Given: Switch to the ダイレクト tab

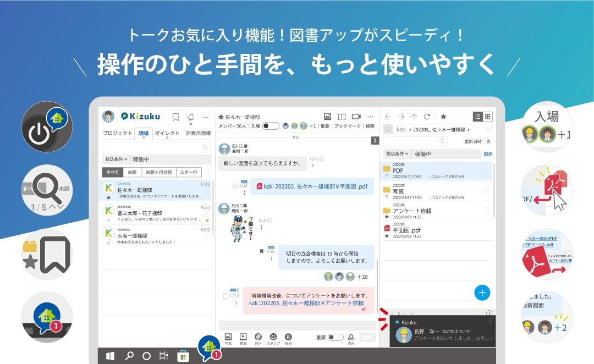Looking at the screenshot, I should click(x=167, y=133).
